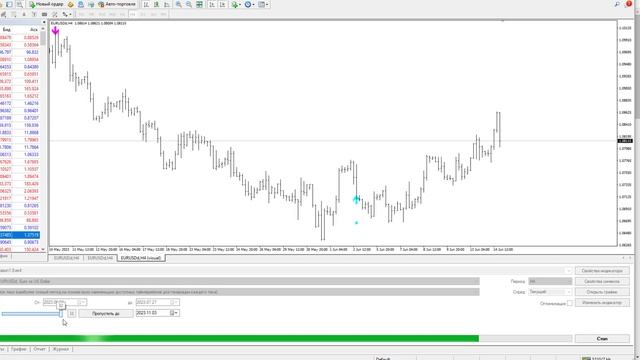The width and height of the screenshot is (640, 360).
Task: Click the Открыть график button
Action: click(x=602, y=292)
